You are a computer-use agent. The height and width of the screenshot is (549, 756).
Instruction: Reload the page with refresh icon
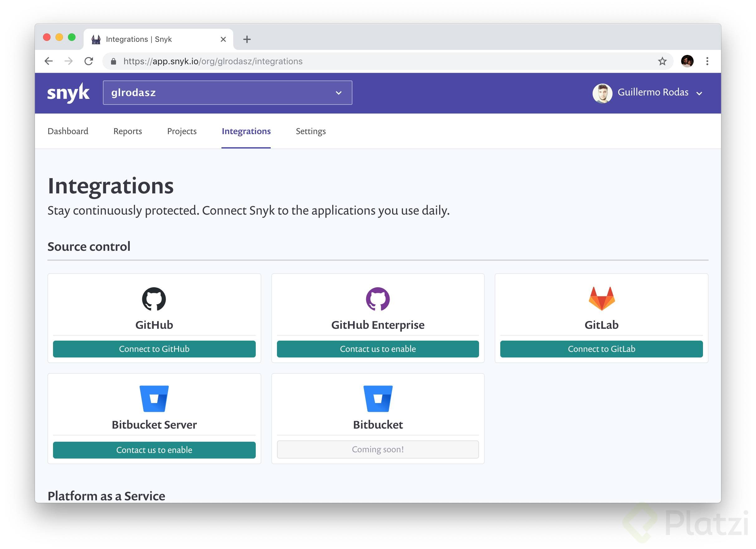(89, 61)
